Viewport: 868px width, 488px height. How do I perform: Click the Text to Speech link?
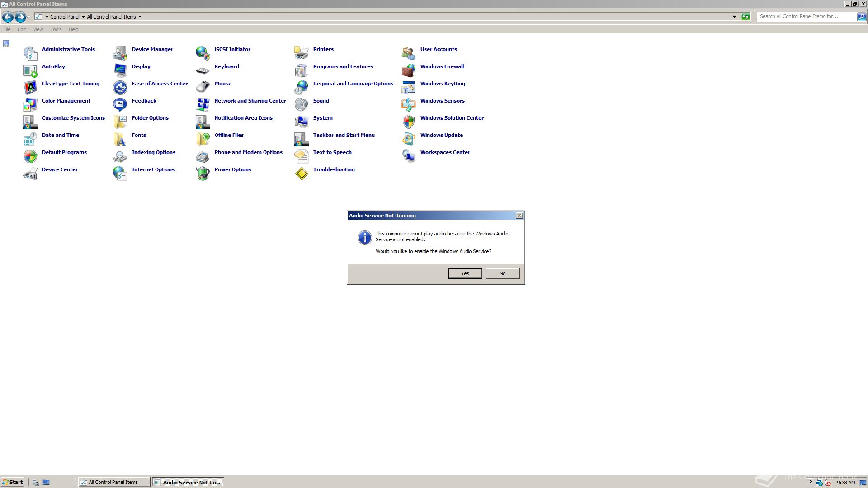pyautogui.click(x=332, y=152)
